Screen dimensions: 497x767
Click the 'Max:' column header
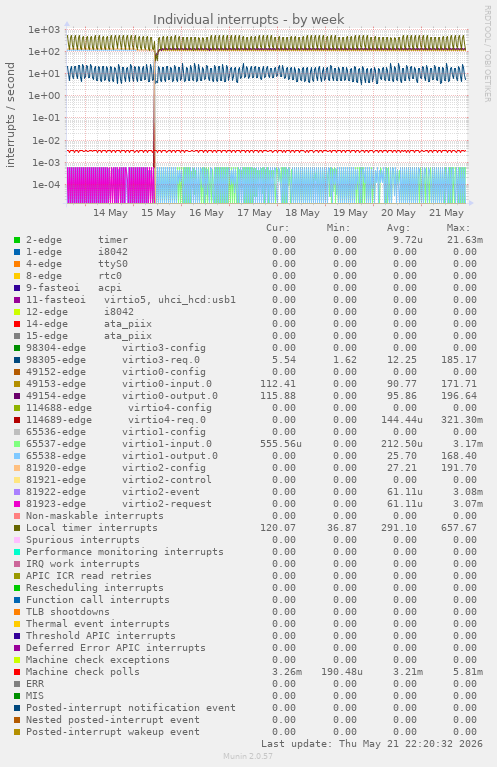click(458, 228)
